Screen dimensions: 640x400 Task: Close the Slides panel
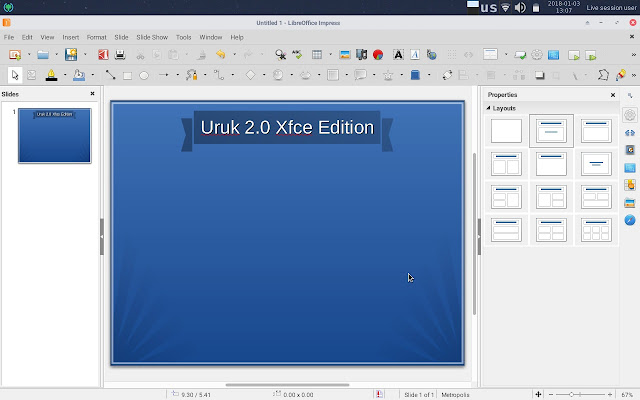click(93, 94)
